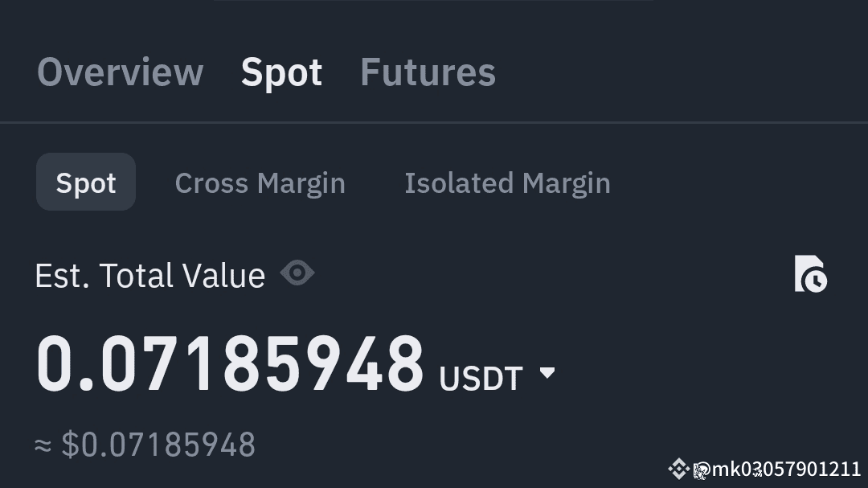
Task: Click the transaction history clock icon
Action: (x=810, y=274)
